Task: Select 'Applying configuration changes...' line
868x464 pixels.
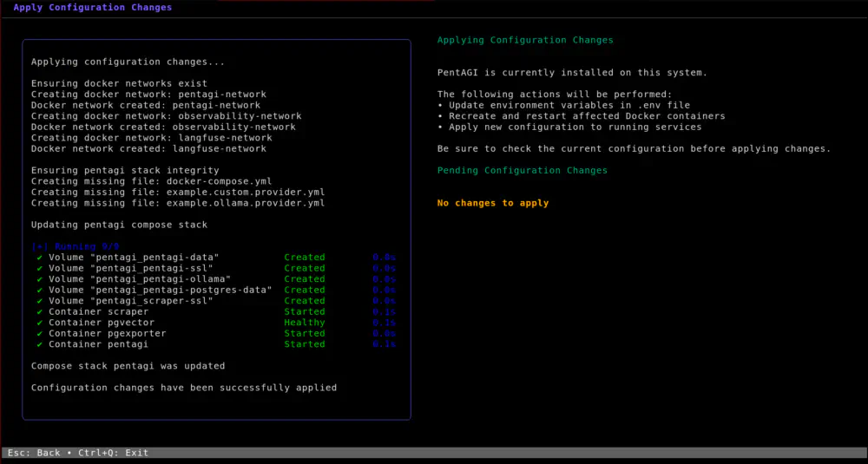Action: click(128, 62)
